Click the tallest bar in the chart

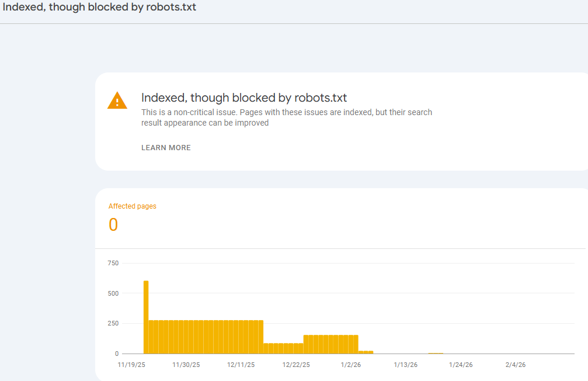[146, 317]
